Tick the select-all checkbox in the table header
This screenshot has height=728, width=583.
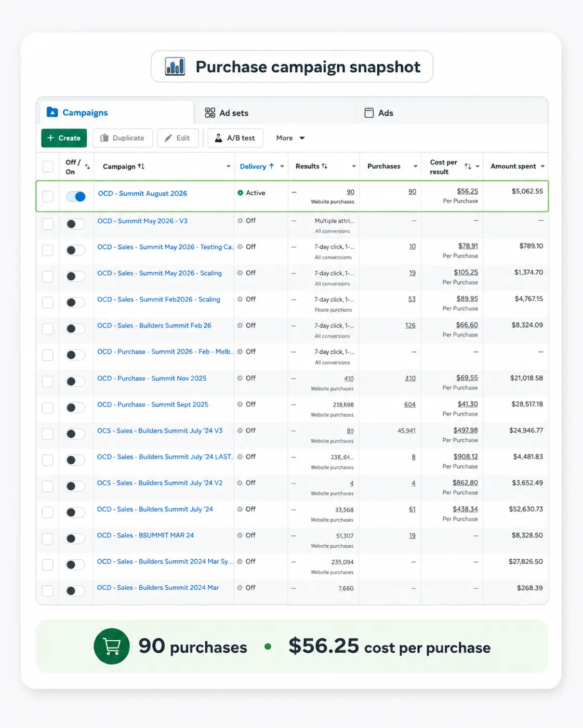(x=48, y=166)
